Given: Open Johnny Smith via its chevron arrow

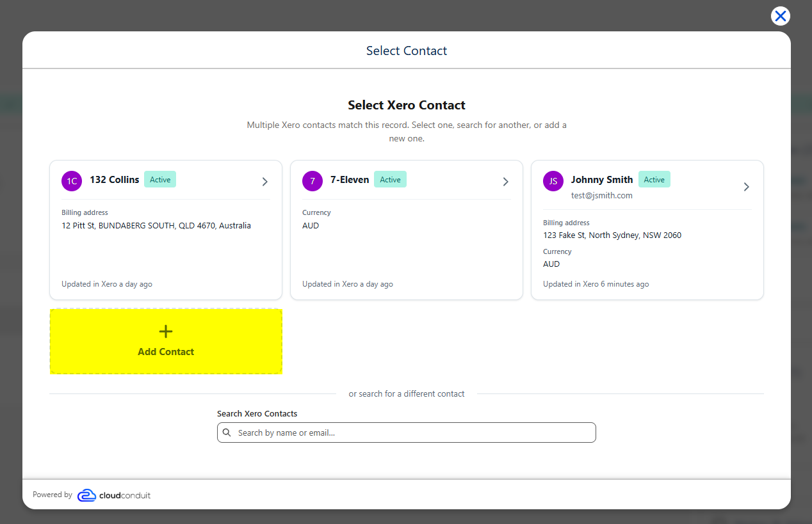Looking at the screenshot, I should (746, 187).
